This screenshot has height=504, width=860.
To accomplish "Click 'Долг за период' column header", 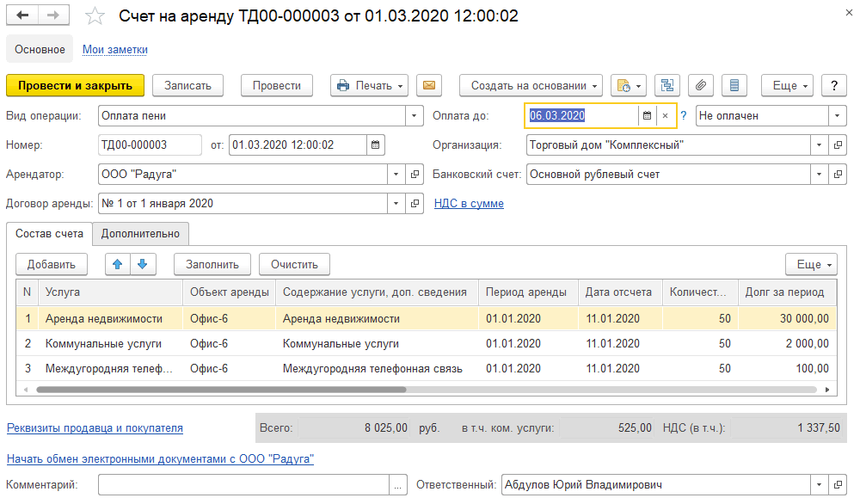I will (785, 292).
